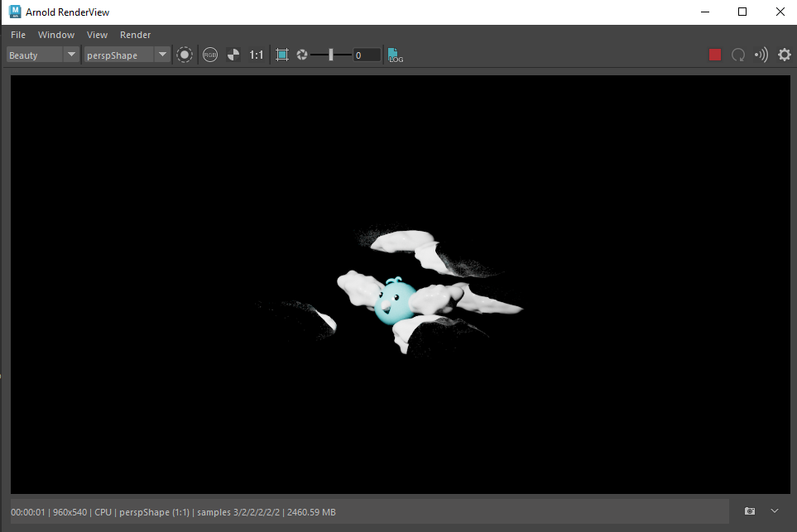The image size is (797, 532).
Task: Toggle the isolate selected circle icon
Action: pyautogui.click(x=185, y=55)
